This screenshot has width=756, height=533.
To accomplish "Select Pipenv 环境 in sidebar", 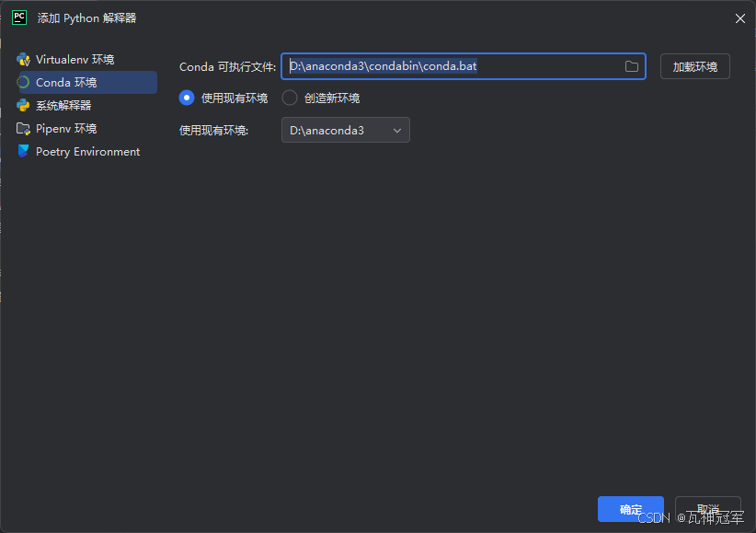I will 86,129.
